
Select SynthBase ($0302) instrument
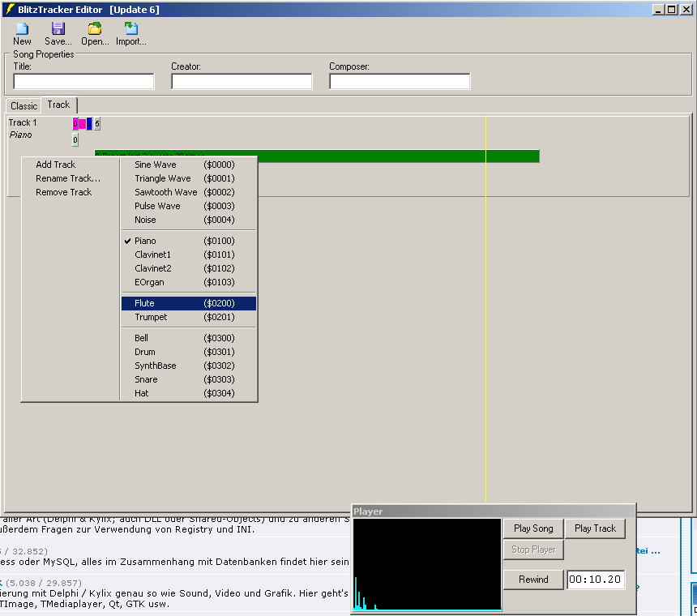coord(189,366)
